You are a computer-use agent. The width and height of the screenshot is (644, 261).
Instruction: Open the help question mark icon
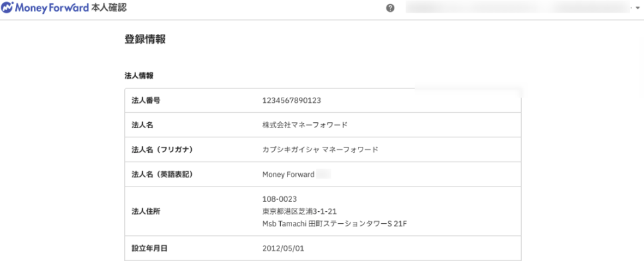point(390,8)
